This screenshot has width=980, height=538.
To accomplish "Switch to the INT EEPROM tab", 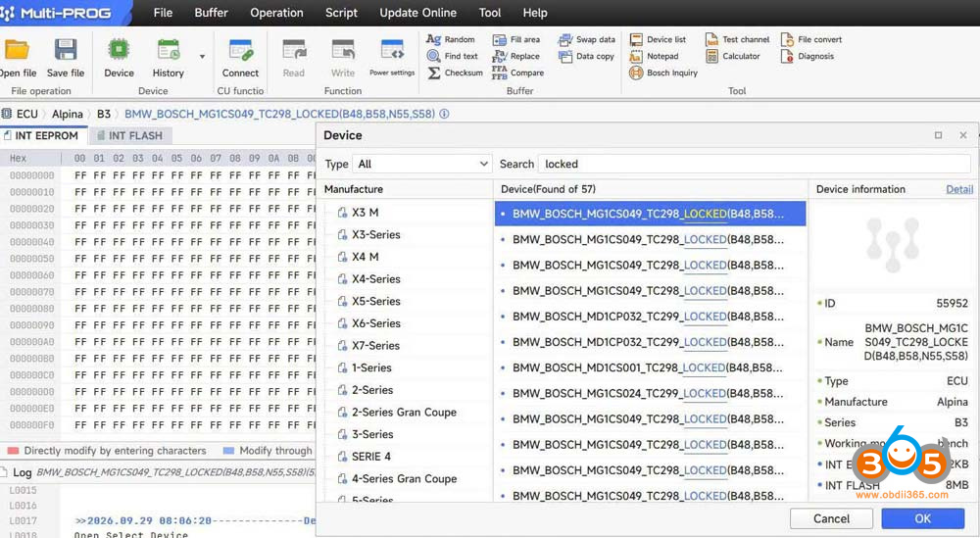I will (41, 135).
